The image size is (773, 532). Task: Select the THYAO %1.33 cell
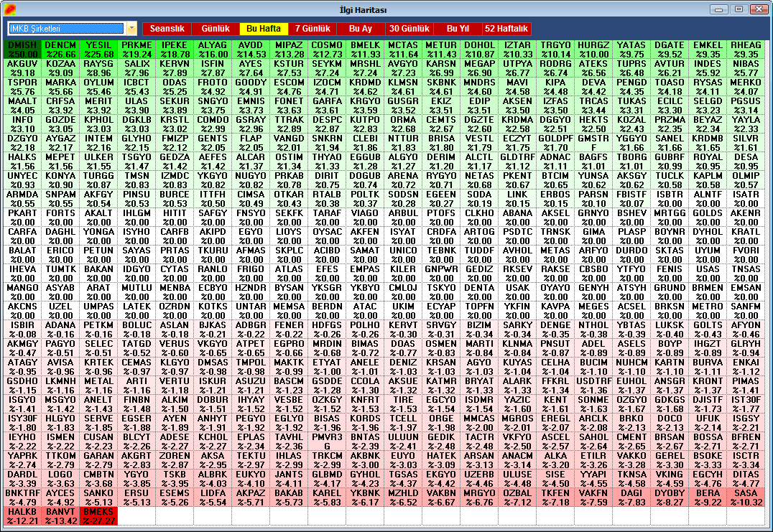[x=327, y=162]
